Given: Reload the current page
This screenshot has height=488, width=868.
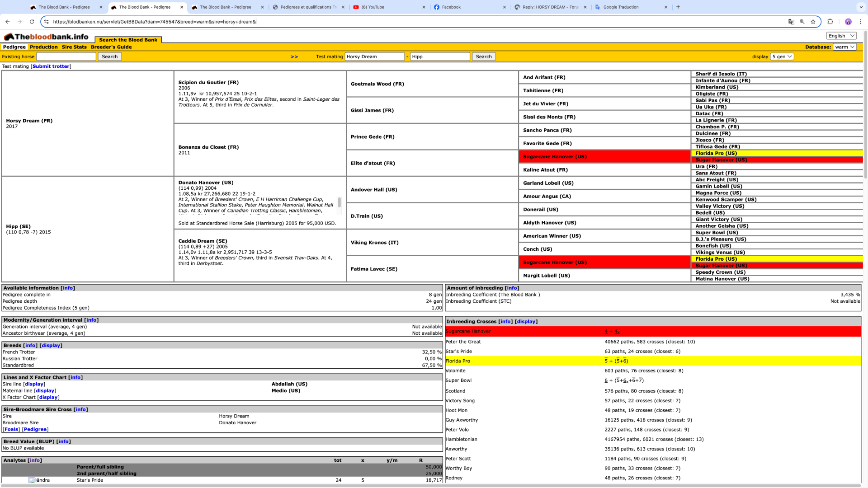Looking at the screenshot, I should tap(32, 22).
